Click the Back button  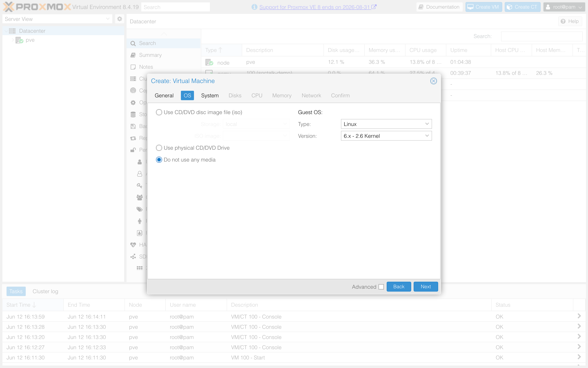coord(399,286)
